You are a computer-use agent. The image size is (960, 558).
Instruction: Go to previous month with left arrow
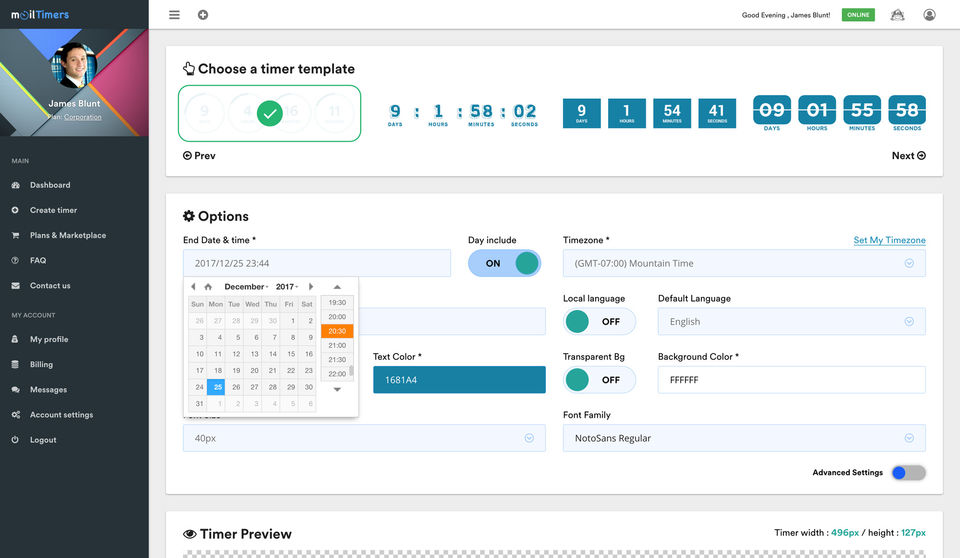(193, 287)
